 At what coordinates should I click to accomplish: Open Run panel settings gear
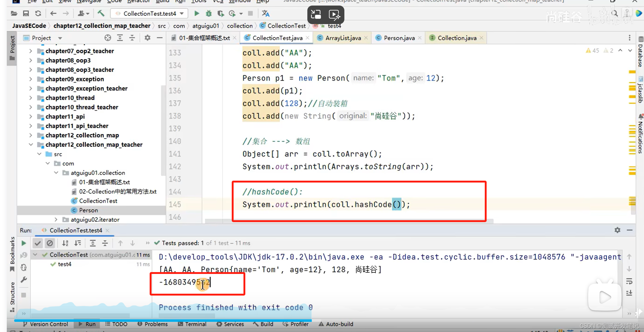(x=617, y=230)
